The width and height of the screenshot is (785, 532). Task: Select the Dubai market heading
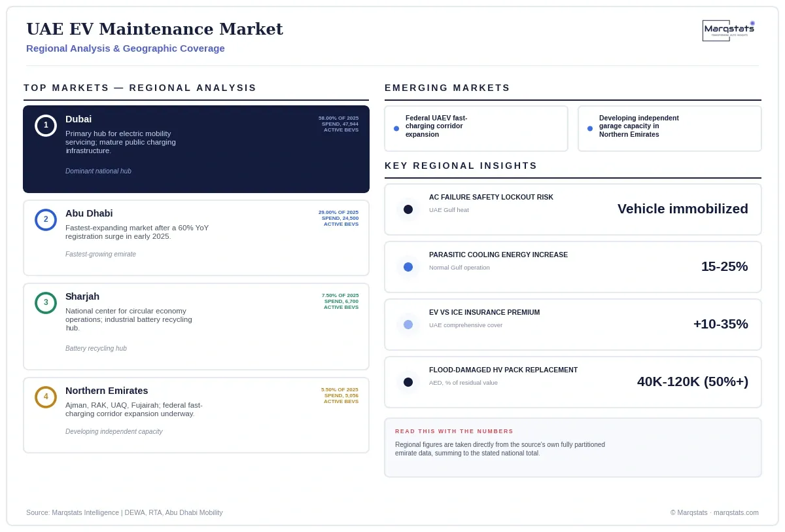(x=78, y=119)
